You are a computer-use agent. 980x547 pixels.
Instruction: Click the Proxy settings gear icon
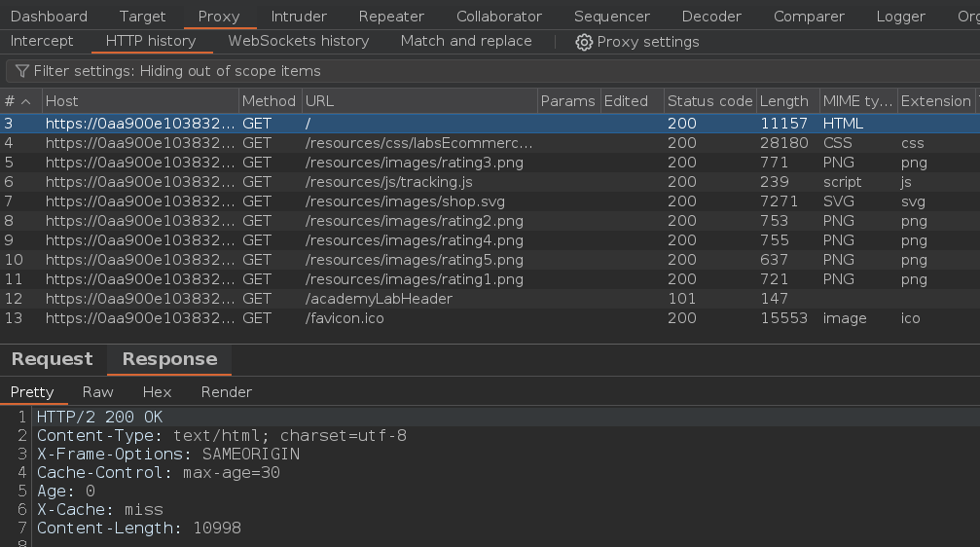(x=584, y=42)
